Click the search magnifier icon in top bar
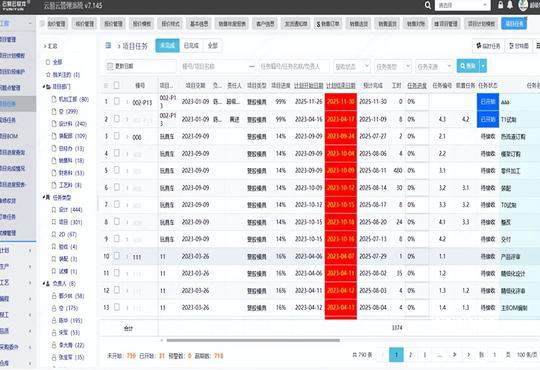Screen dimensions: 540x370 click(427, 5)
